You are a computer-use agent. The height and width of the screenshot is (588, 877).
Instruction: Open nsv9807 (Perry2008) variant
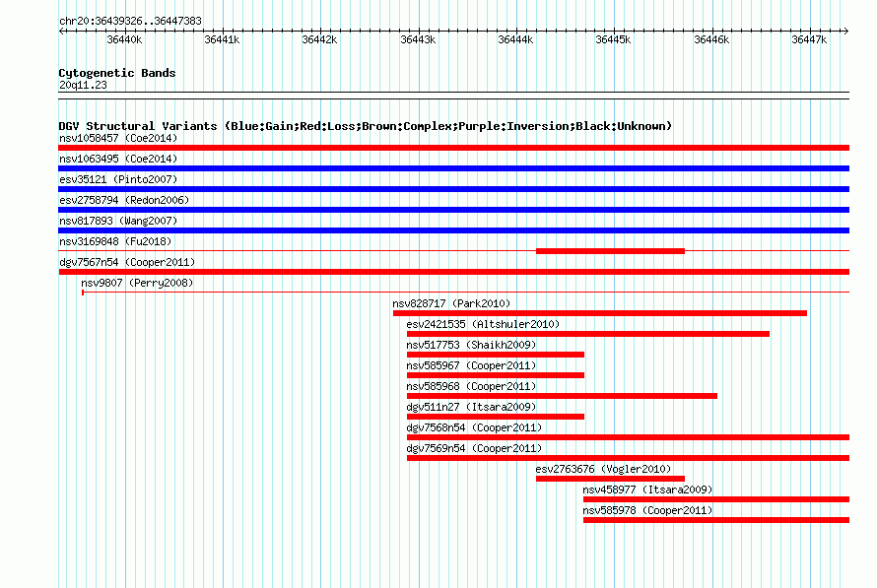137,283
